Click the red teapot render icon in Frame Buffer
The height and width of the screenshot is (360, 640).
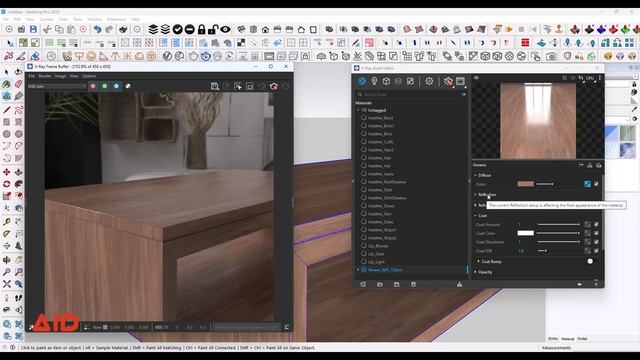tap(273, 86)
